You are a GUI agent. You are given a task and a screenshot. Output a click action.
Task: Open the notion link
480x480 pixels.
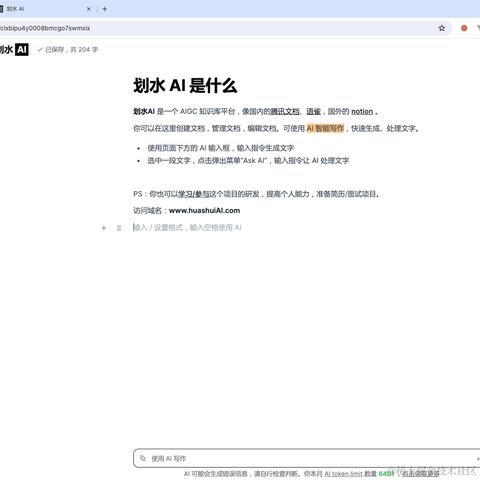[x=362, y=111]
